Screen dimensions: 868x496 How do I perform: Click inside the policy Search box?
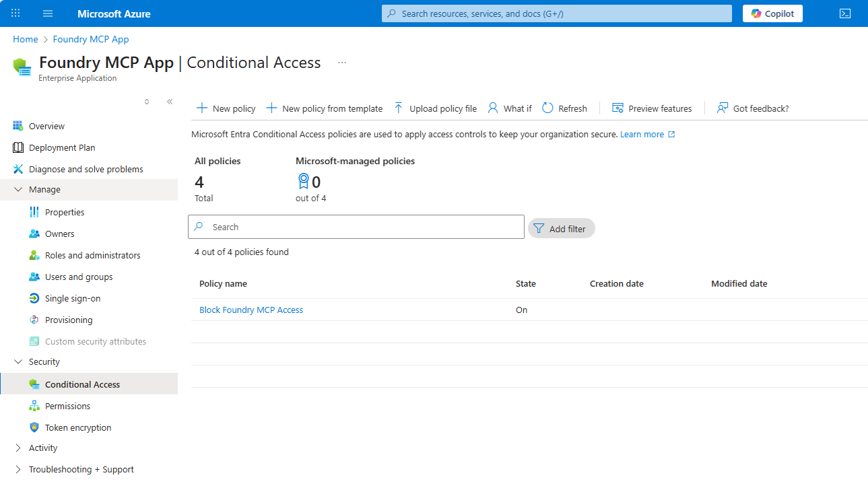pos(356,227)
